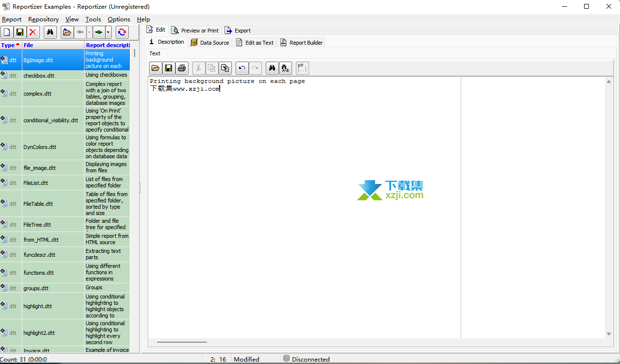Select the conditional_visibility.dtt report
The width and height of the screenshot is (620, 364).
click(x=65, y=120)
